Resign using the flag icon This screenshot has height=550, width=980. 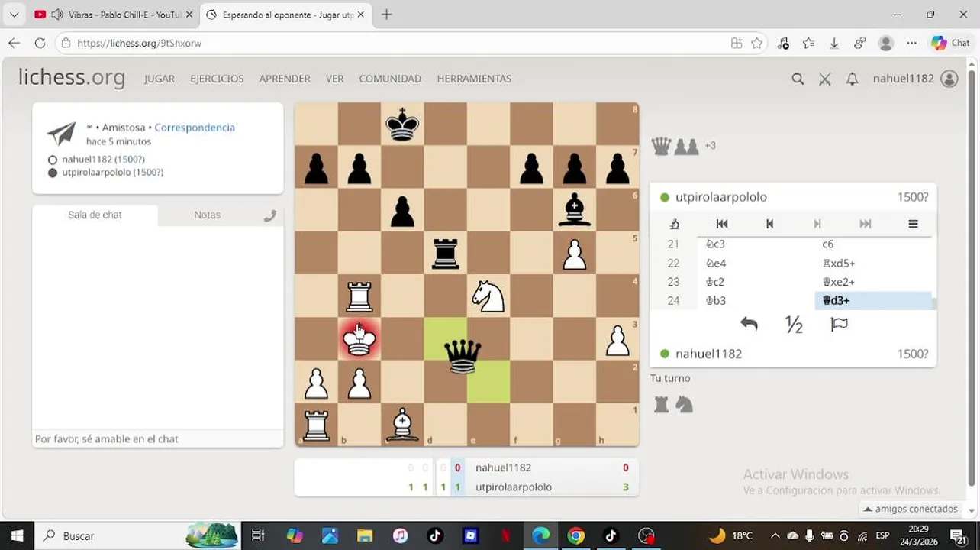point(839,325)
